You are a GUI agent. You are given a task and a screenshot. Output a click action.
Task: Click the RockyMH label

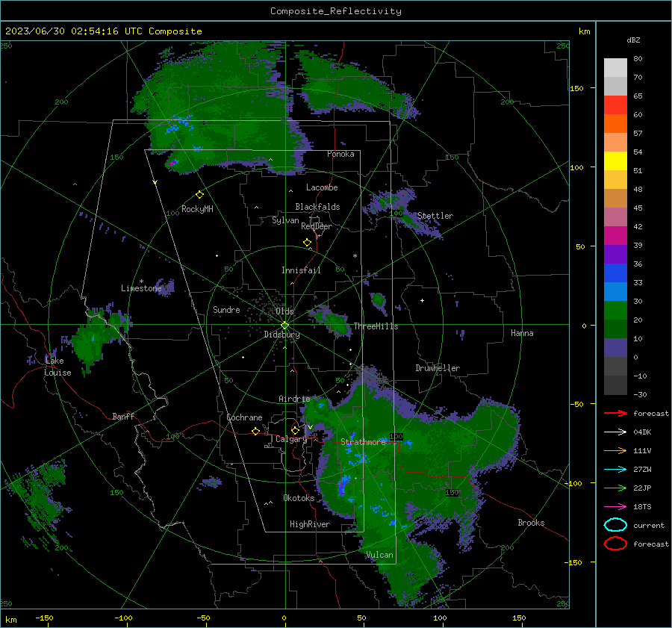197,209
